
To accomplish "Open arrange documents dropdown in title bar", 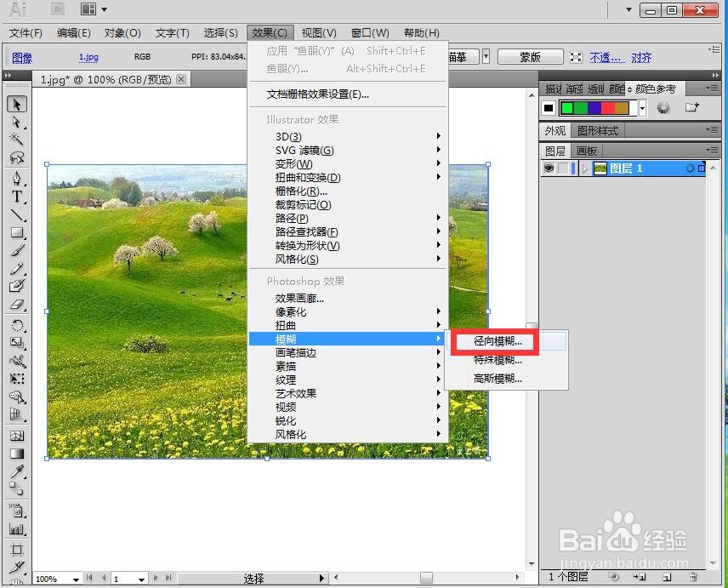I will [94, 9].
